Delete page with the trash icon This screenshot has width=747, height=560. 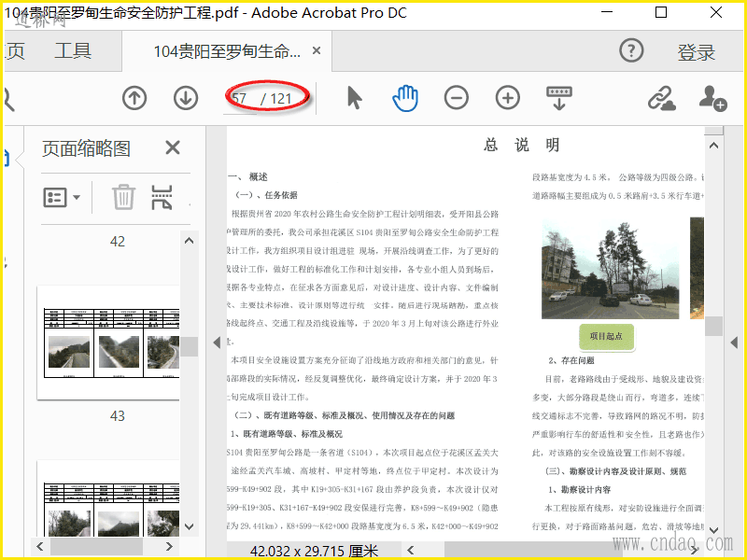click(123, 197)
